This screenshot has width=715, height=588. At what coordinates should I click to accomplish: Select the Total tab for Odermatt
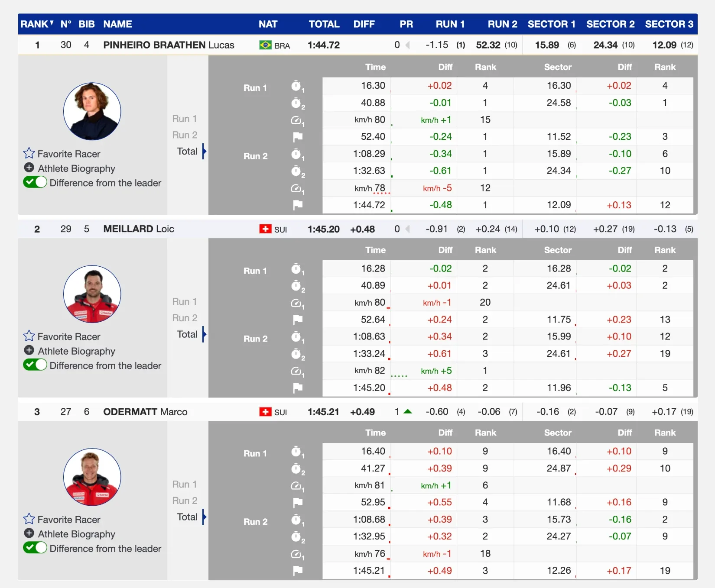[187, 517]
